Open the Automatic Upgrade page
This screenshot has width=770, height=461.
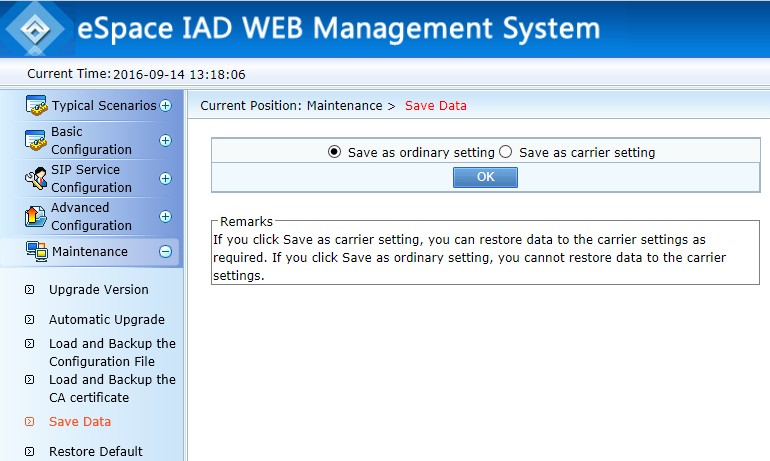[x=106, y=320]
